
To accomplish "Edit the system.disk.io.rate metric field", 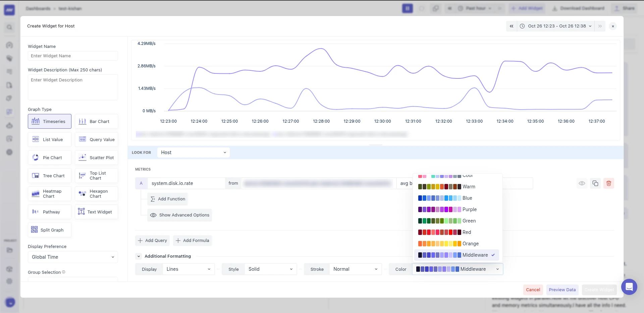I will [x=186, y=183].
